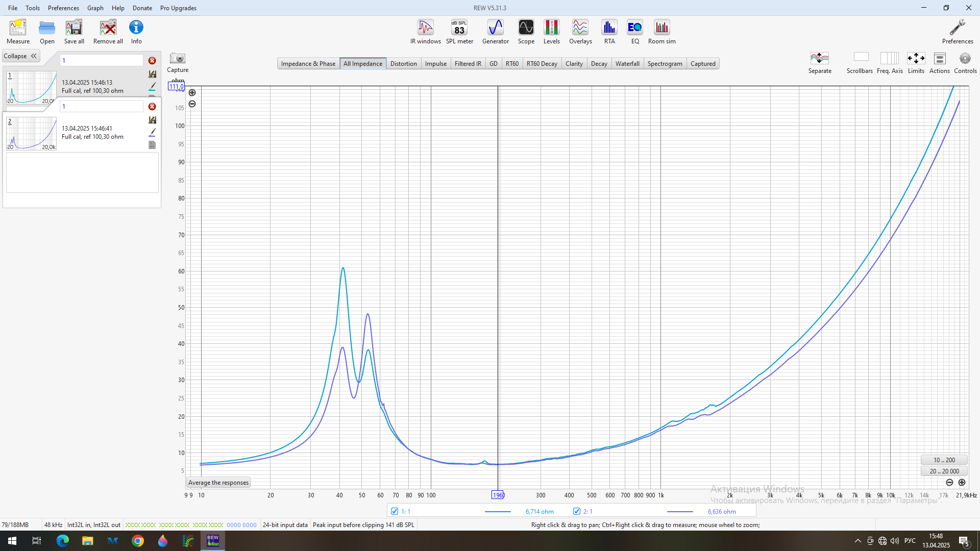
Task: Switch to the RT60 Decay tab
Action: pos(542,64)
